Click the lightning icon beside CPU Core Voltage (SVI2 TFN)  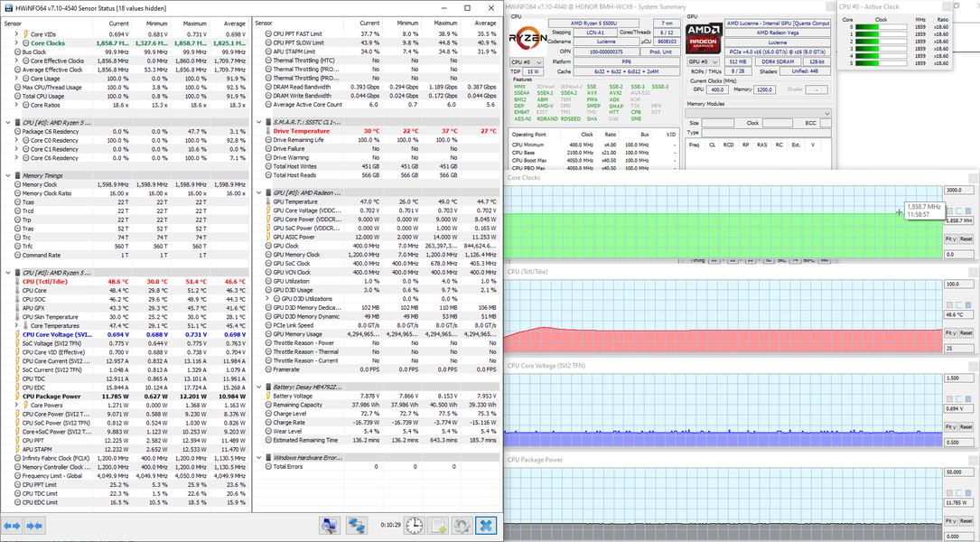[17, 334]
